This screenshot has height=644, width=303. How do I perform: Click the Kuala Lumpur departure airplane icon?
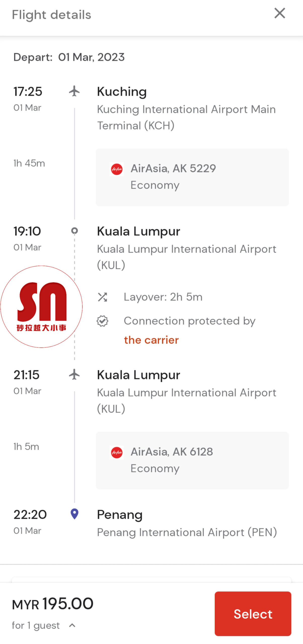74,375
